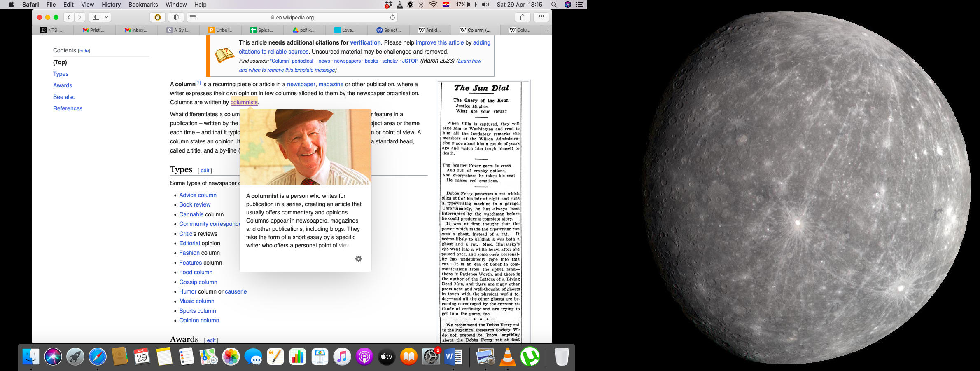Click the verification link in notice
This screenshot has width=980, height=371.
[365, 42]
